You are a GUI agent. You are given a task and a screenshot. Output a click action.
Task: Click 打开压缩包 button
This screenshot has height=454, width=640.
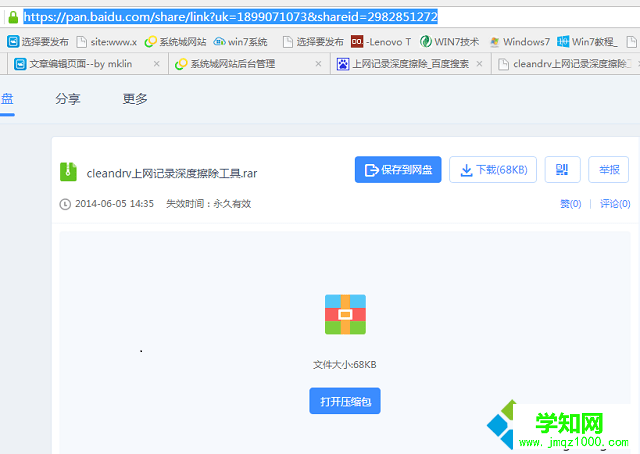[345, 401]
